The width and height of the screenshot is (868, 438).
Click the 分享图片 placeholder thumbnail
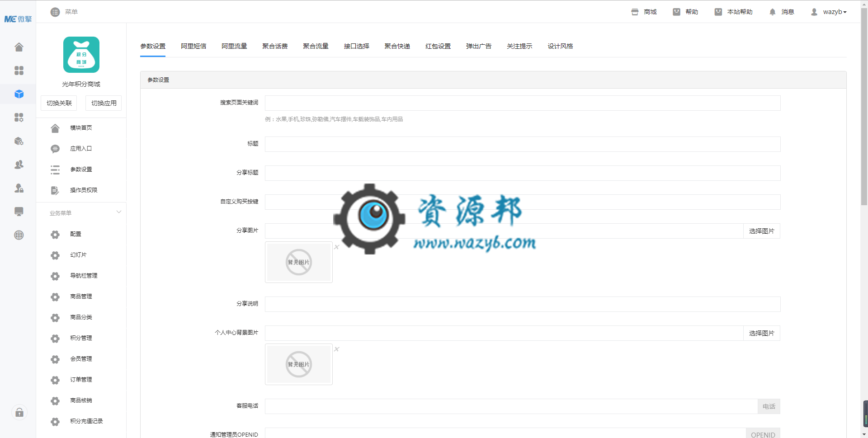click(x=299, y=262)
